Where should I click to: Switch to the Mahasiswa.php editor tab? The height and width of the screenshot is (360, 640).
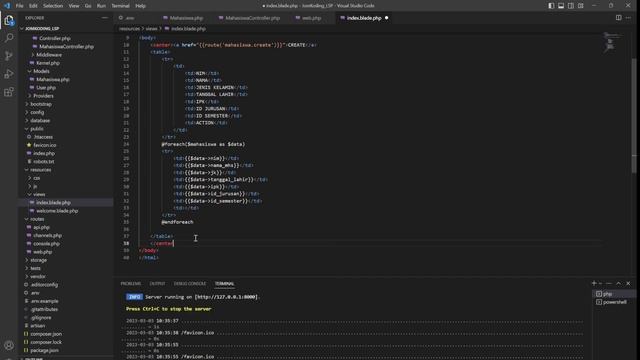[x=186, y=18]
